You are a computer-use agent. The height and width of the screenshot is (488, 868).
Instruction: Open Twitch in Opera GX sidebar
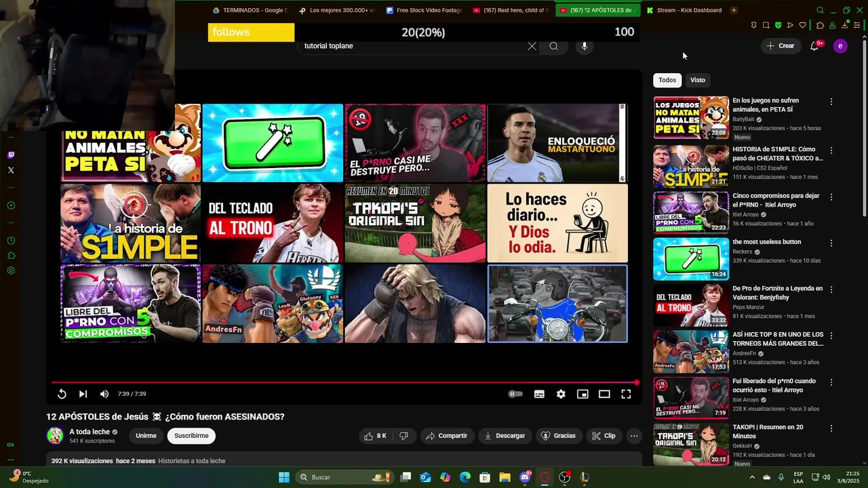[x=11, y=155]
